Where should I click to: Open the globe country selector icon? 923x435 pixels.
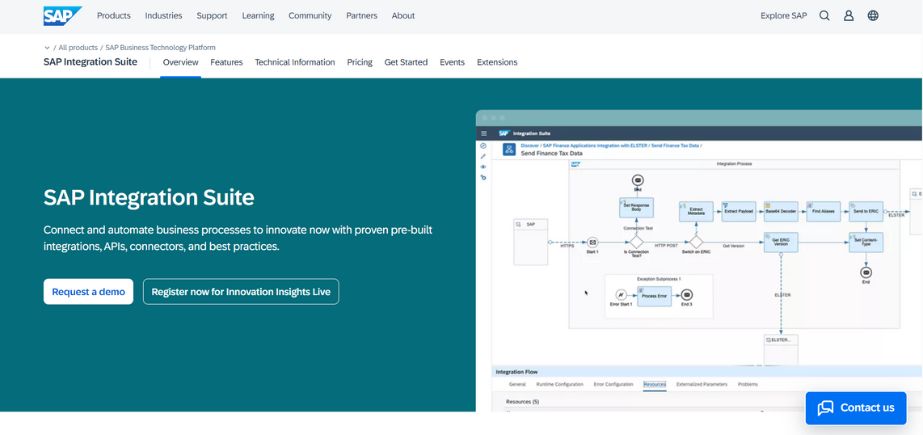click(873, 16)
